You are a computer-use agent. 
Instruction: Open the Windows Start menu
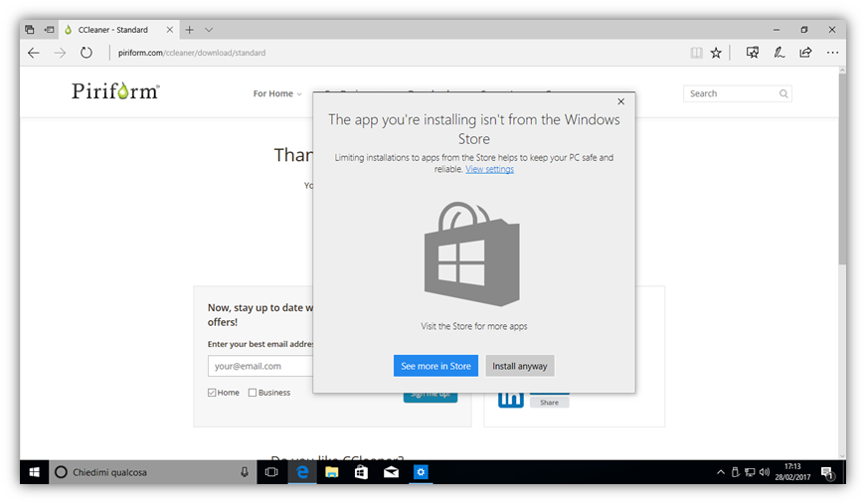pos(34,472)
